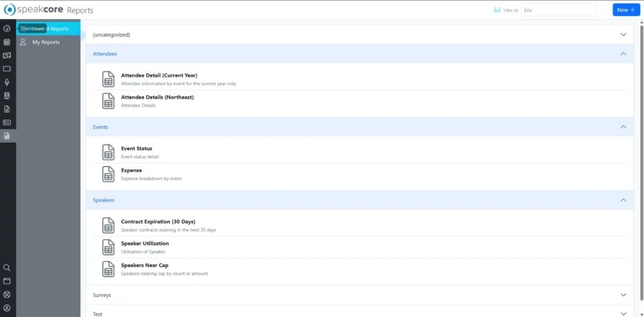Click the calendar icon in left sidebar

coord(7,42)
